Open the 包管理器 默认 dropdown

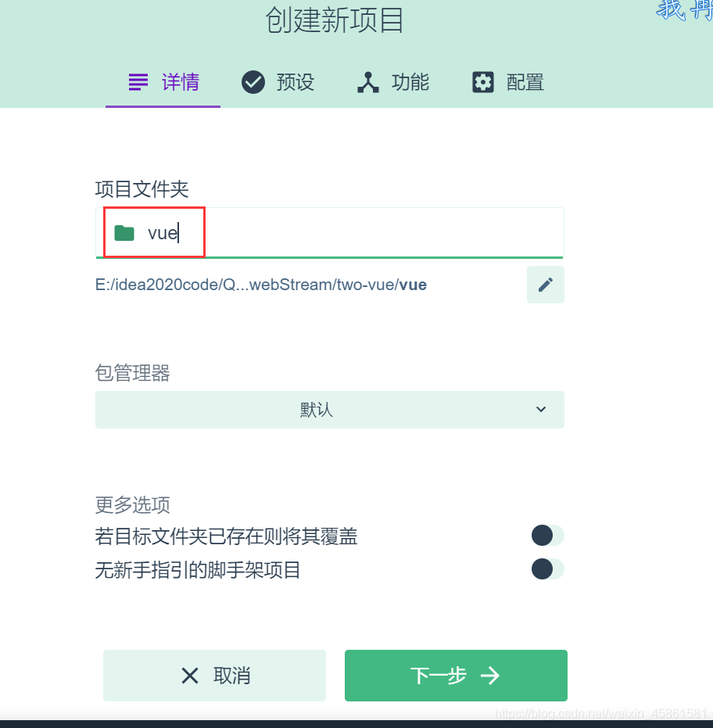329,409
